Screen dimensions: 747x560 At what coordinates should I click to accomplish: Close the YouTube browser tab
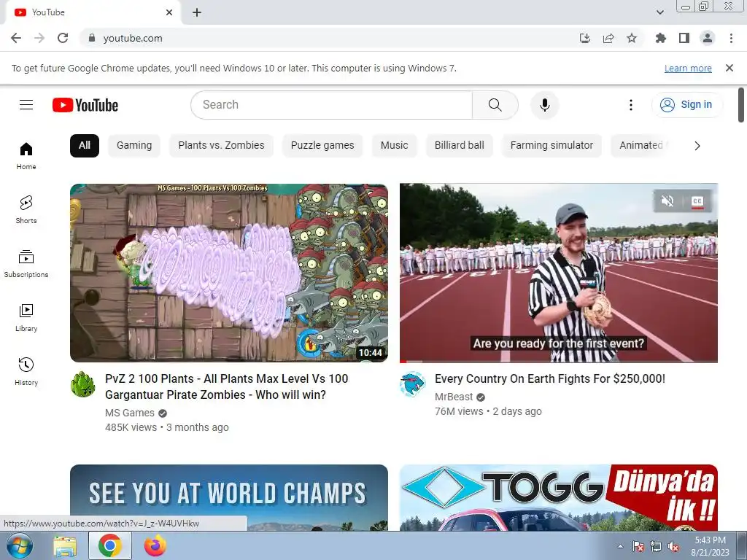pos(169,12)
